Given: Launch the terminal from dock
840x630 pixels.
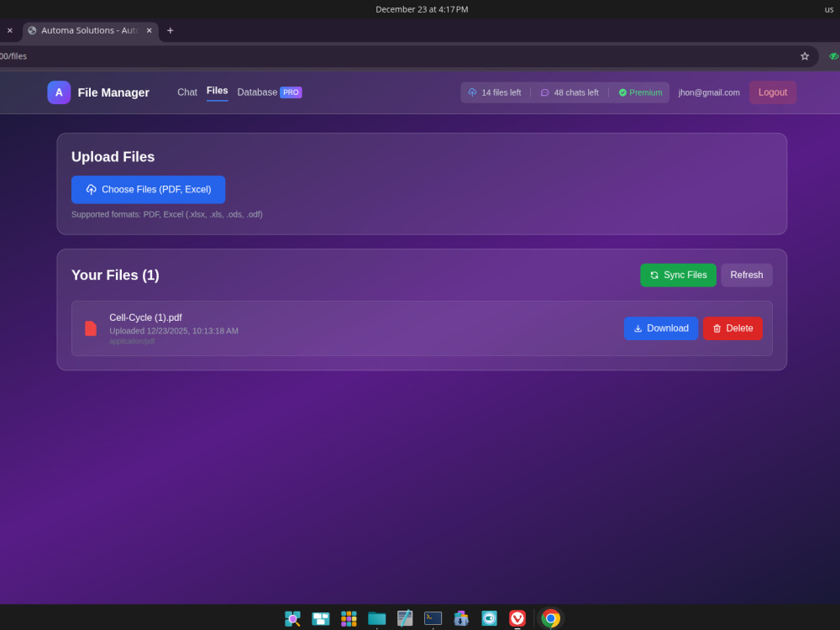Looking at the screenshot, I should point(433,618).
